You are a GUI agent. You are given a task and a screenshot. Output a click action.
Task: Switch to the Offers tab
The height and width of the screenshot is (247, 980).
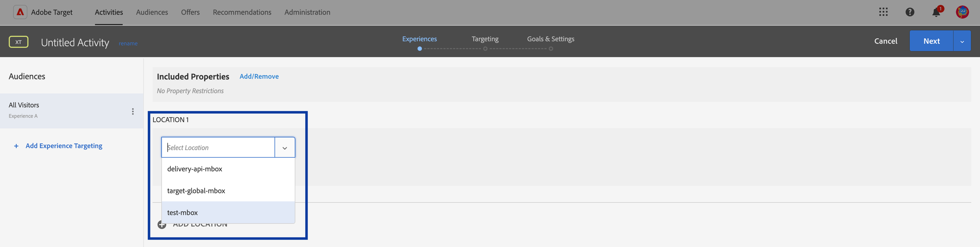(190, 12)
